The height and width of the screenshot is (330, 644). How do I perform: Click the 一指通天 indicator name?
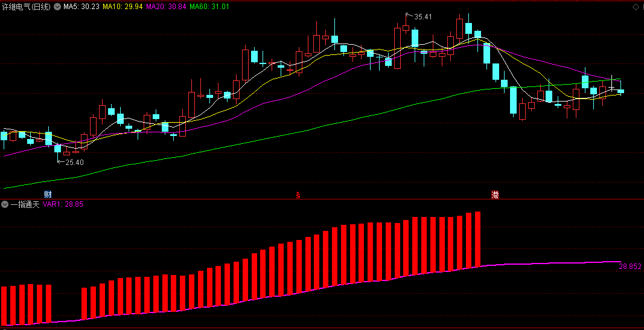[25, 204]
